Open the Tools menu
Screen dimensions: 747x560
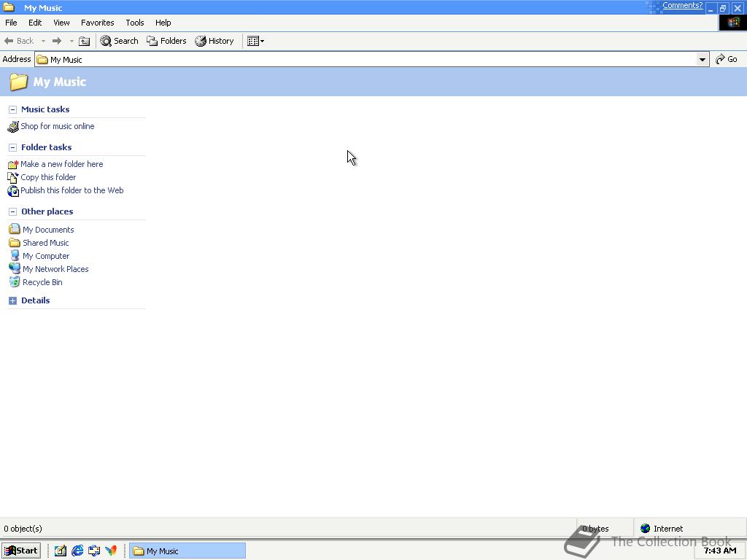[135, 23]
